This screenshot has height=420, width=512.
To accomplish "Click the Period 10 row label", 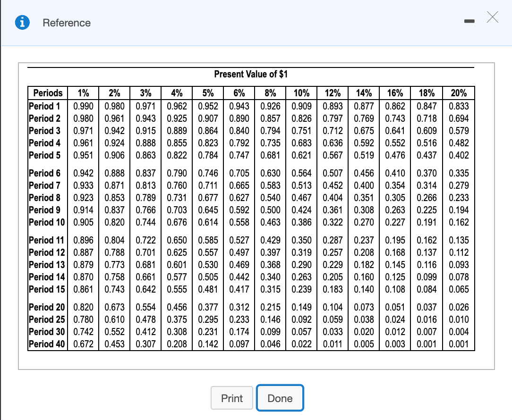I will tap(47, 222).
